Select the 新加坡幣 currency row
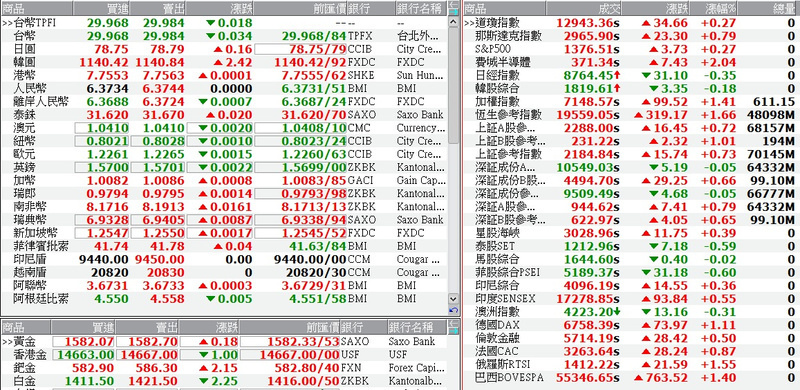Viewport: 800px width, 390px height. coord(223,233)
